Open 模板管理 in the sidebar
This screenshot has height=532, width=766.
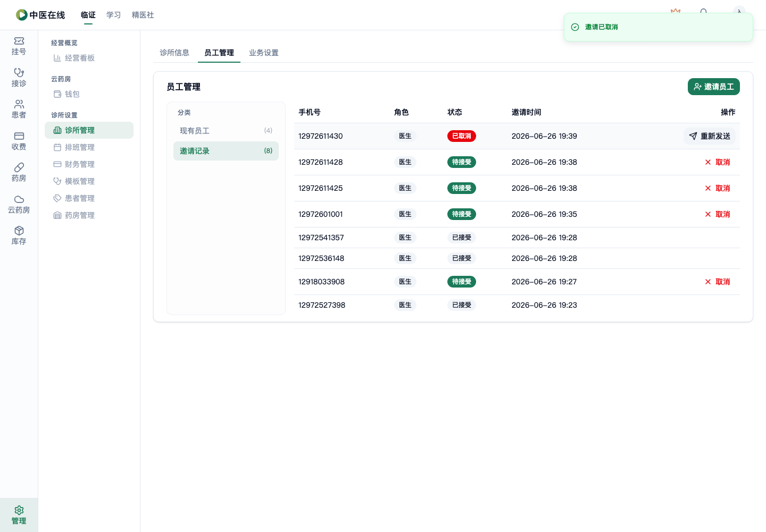pyautogui.click(x=89, y=181)
